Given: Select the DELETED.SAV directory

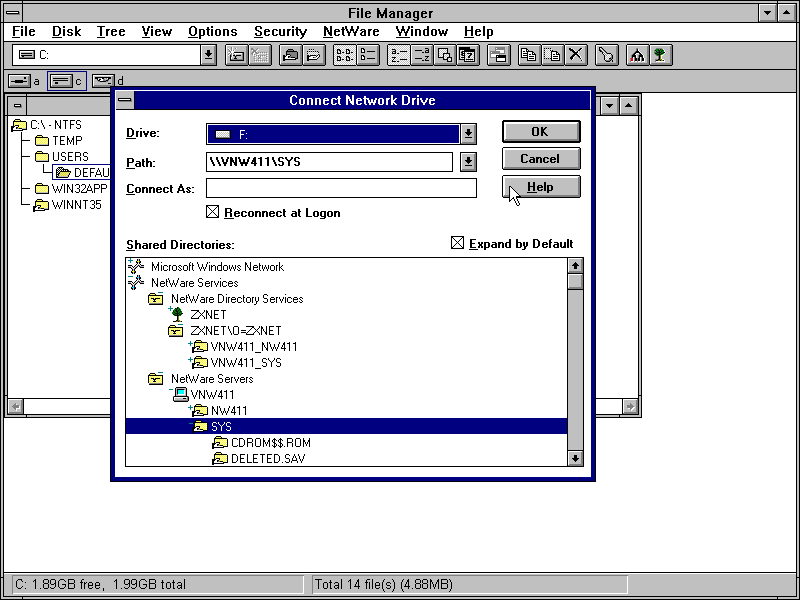Looking at the screenshot, I should [x=259, y=459].
